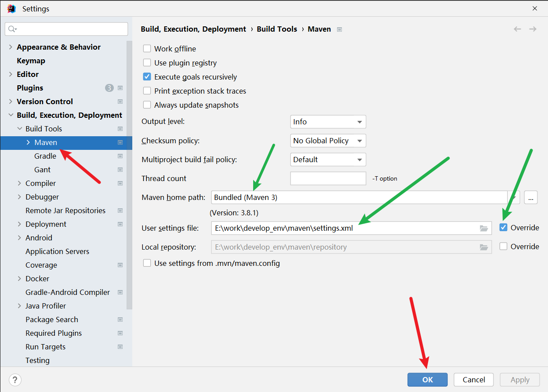
Task: Click the project settings icon beside Required Plugins
Action: [x=120, y=333]
